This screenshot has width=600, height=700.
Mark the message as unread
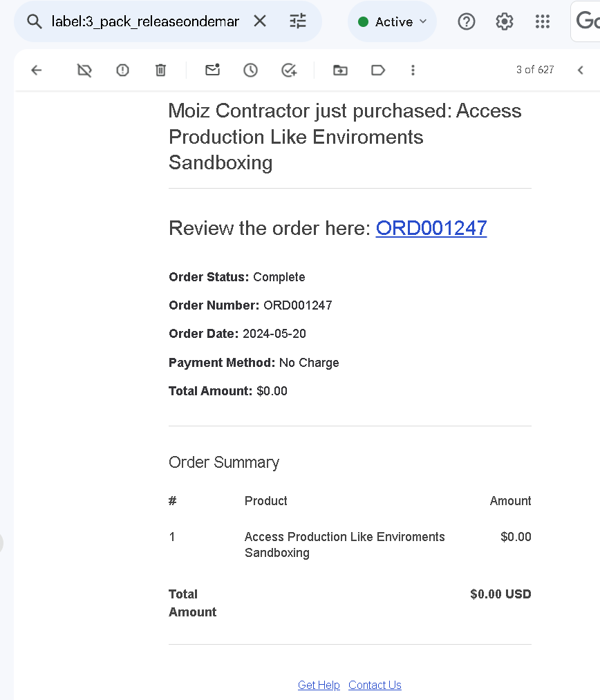pyautogui.click(x=212, y=70)
